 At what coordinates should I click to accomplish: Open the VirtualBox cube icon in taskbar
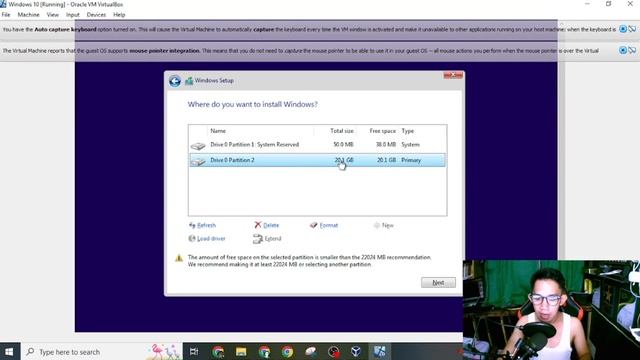(356, 351)
